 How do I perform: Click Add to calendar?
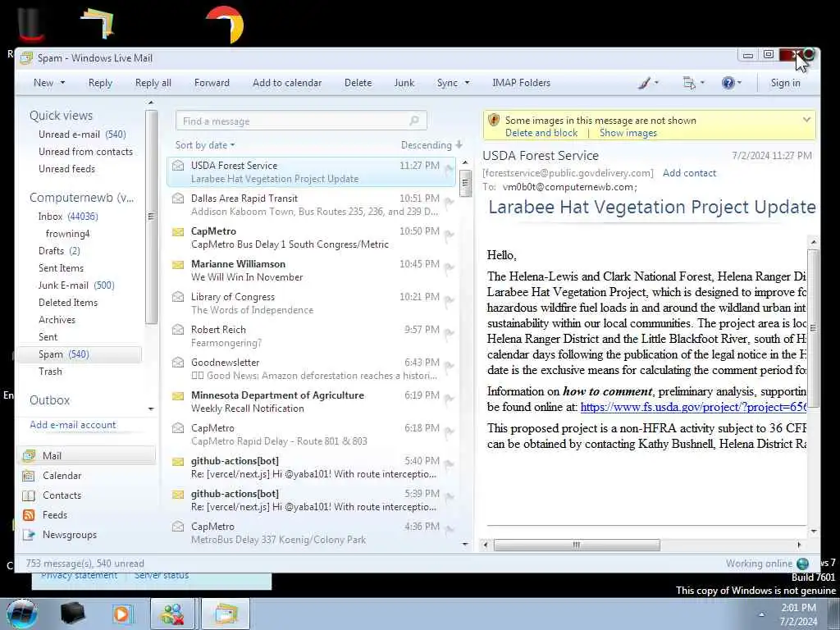tap(287, 83)
